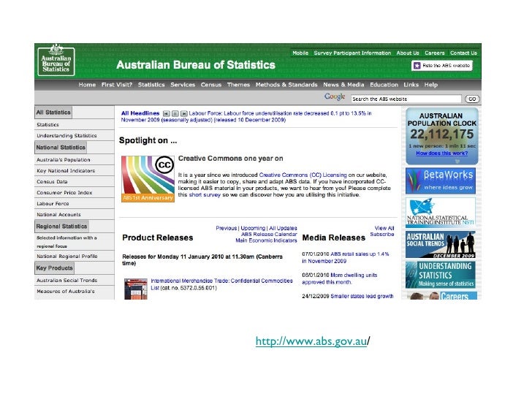532x399 pixels.
Task: Open the ABS Release Calendar link
Action: [269, 234]
